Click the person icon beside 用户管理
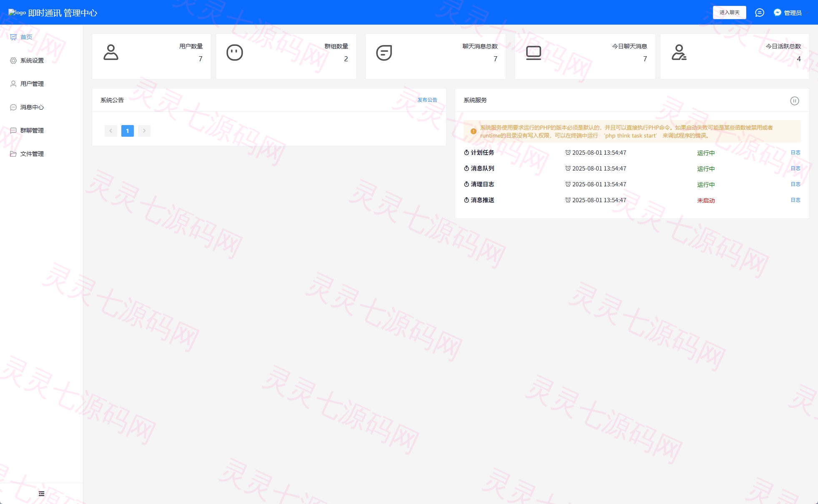This screenshot has height=504, width=818. tap(13, 84)
